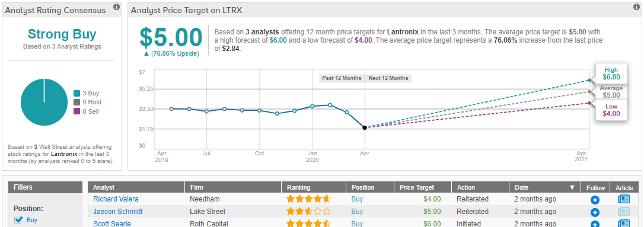Select the Next 12 Months chart label
644x227 pixels.
pos(388,78)
